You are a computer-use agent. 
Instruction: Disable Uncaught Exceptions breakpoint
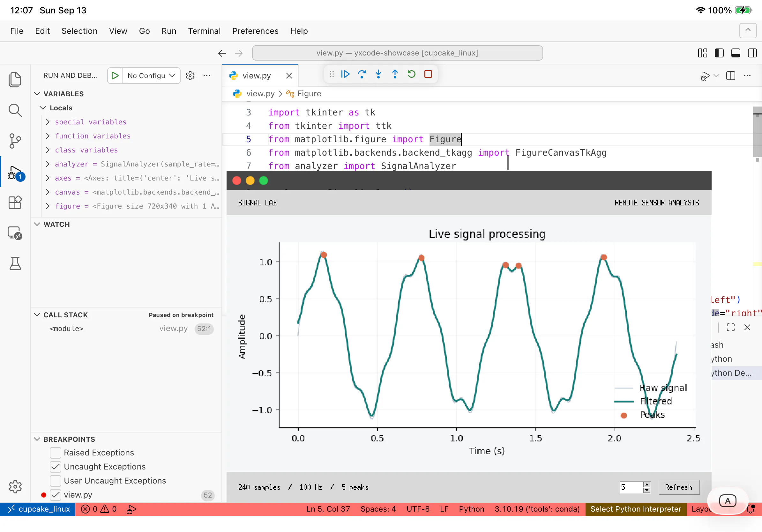click(x=56, y=467)
